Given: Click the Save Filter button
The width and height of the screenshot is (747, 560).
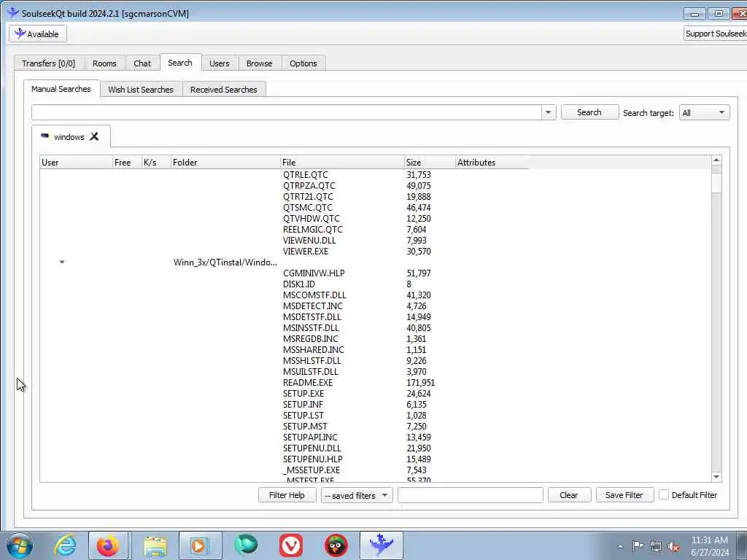Looking at the screenshot, I should coord(624,495).
